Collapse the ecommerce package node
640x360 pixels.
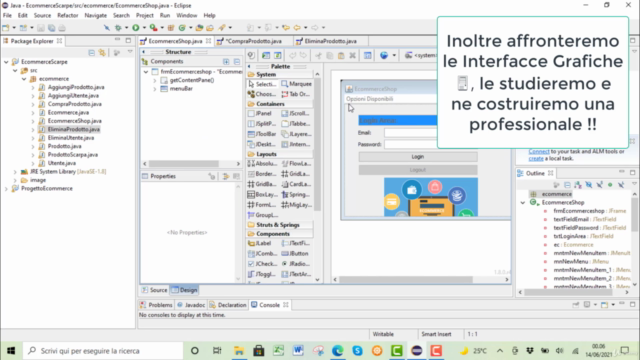24,79
